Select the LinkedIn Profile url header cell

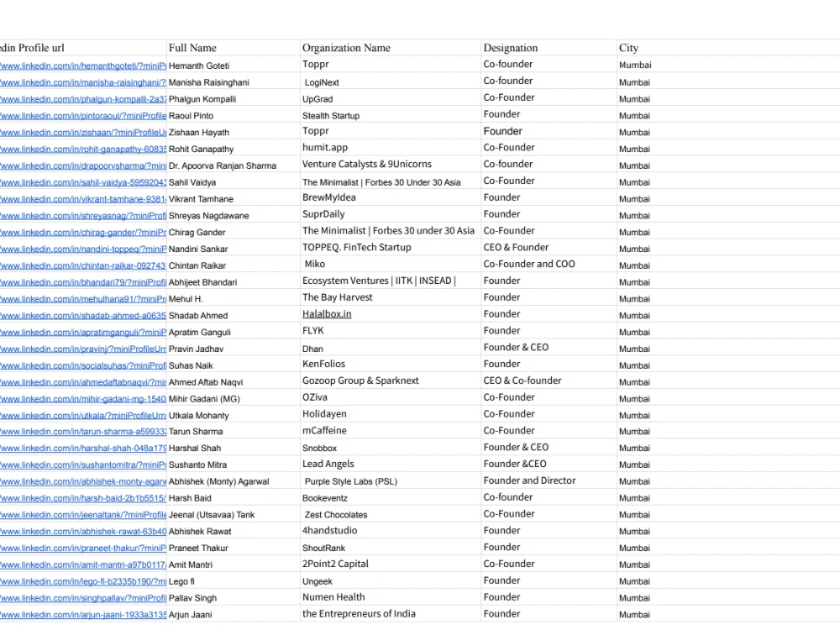click(83, 48)
